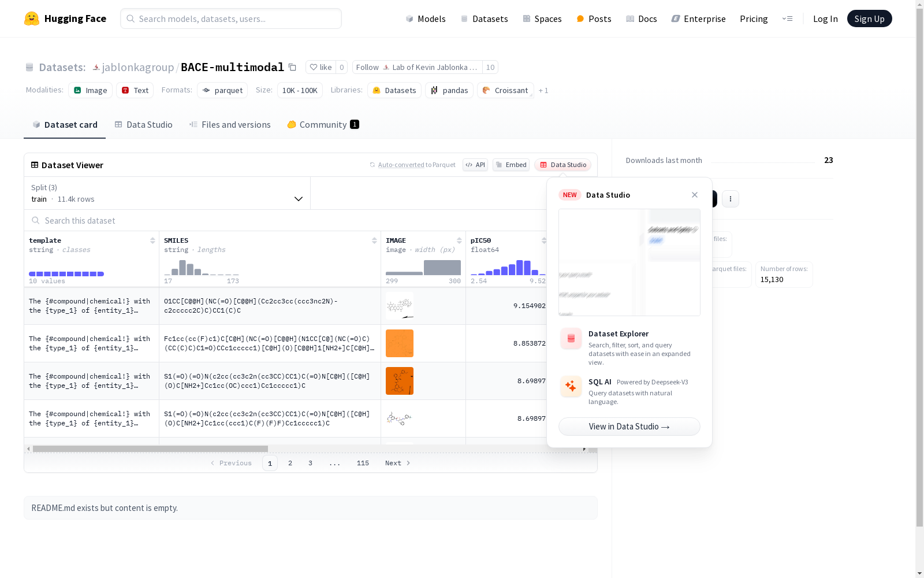Open the Data Studio tab
The height and width of the screenshot is (578, 924).
coord(143,125)
